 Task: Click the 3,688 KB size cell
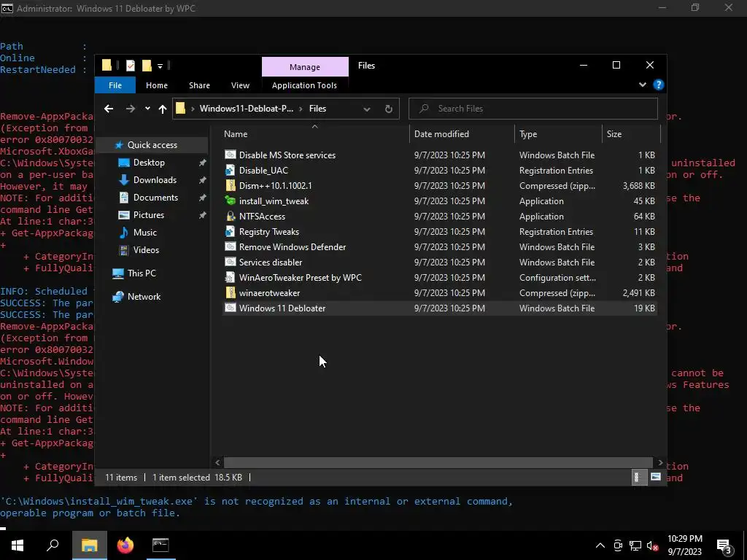(638, 186)
